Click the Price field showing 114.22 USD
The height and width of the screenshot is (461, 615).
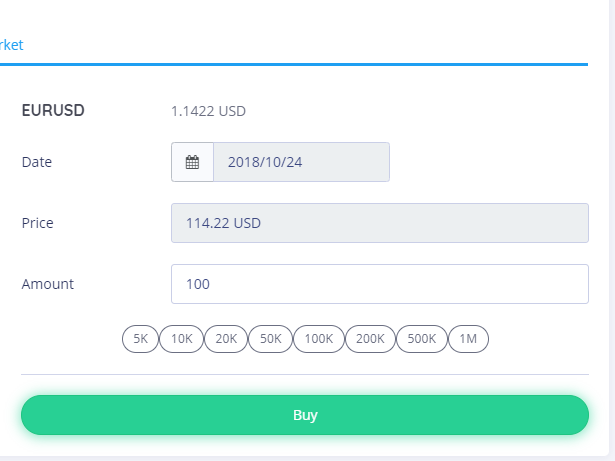[x=380, y=223]
